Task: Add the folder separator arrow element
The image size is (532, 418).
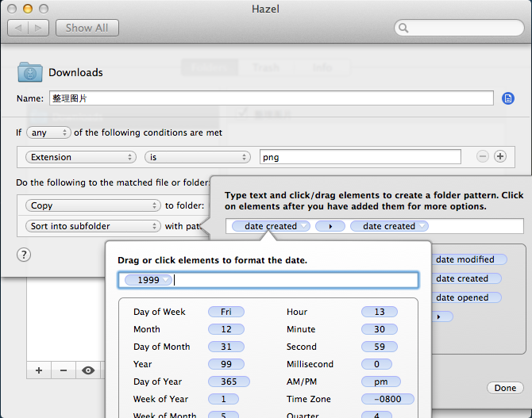Action: (x=442, y=316)
